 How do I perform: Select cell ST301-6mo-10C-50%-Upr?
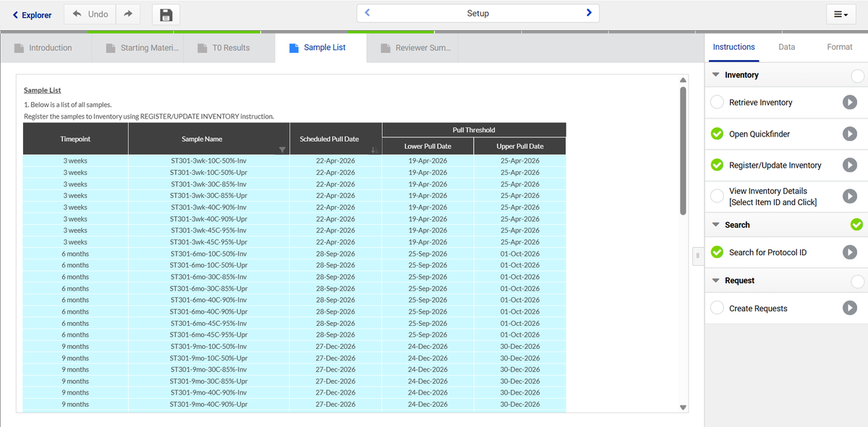[208, 265]
